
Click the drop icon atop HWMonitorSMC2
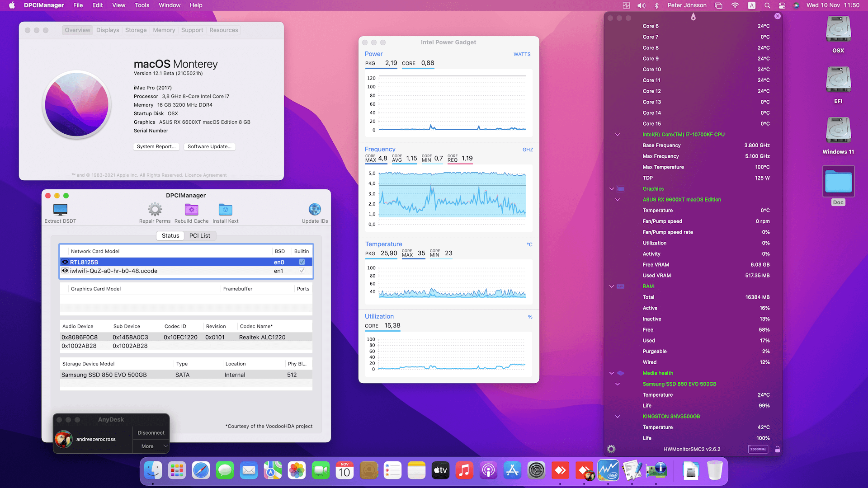[693, 17]
